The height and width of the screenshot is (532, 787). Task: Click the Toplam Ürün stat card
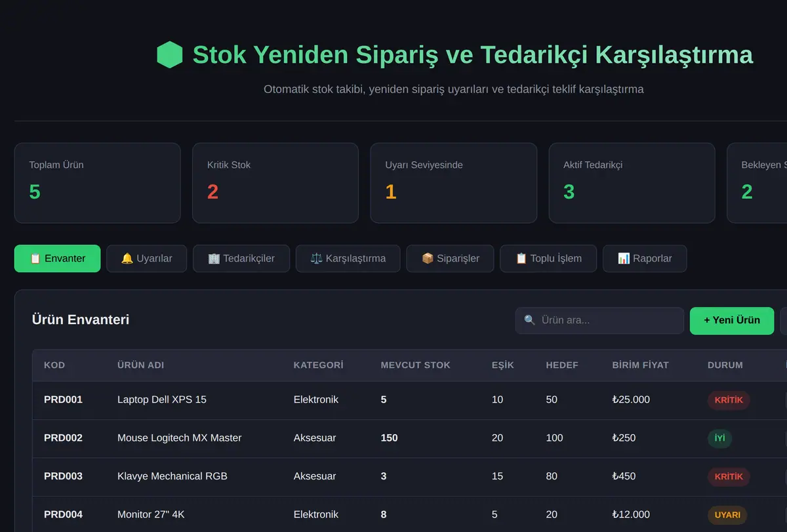click(97, 183)
